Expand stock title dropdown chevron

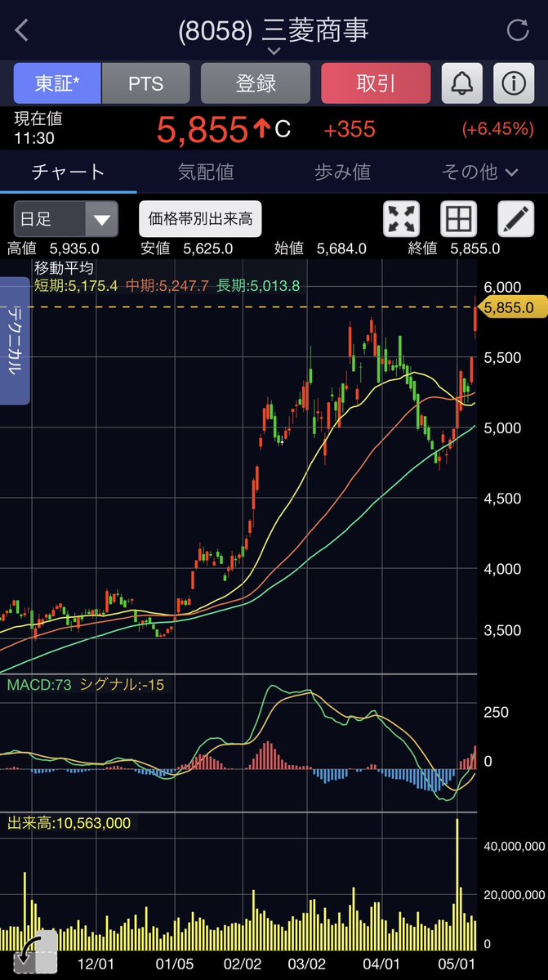[274, 51]
